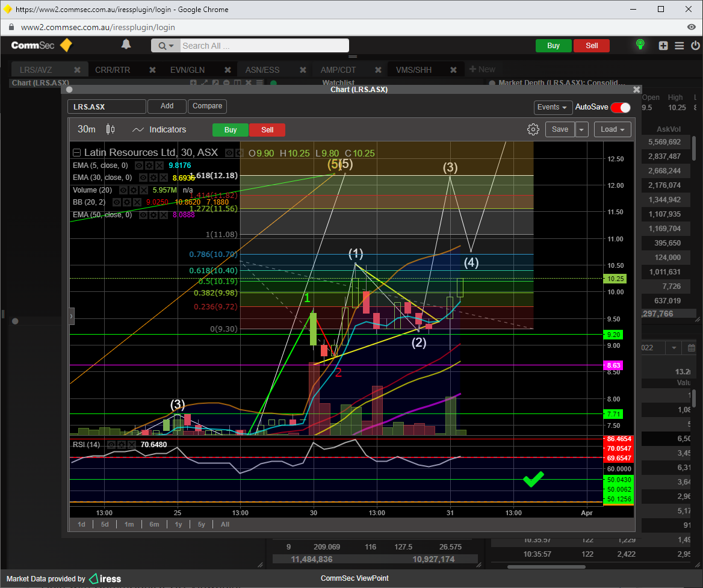Click the Compare button

(x=207, y=106)
